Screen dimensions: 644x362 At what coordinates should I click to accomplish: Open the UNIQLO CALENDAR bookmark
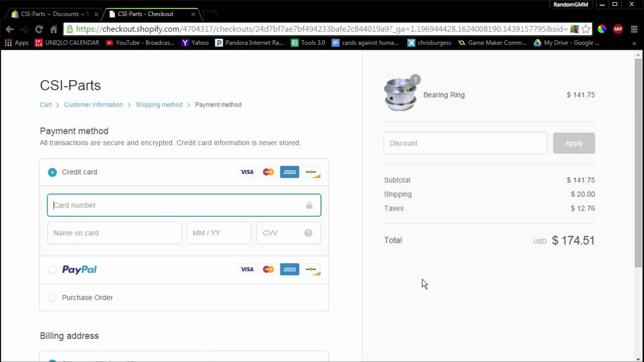(x=67, y=43)
